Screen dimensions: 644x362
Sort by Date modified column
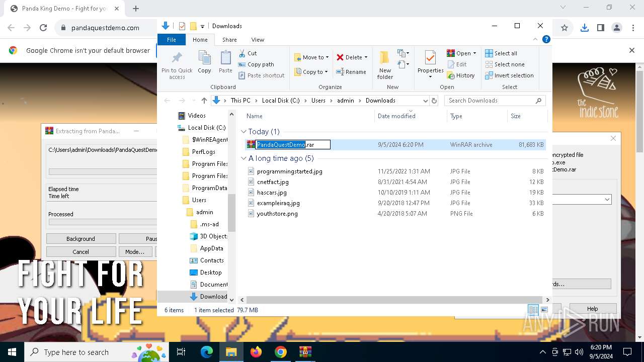click(411, 116)
